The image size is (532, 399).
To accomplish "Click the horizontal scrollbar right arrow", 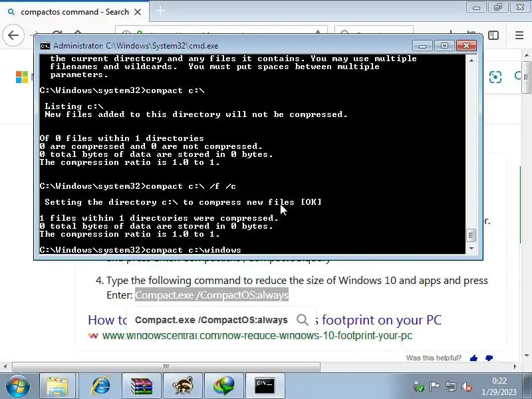I will click(x=515, y=366).
